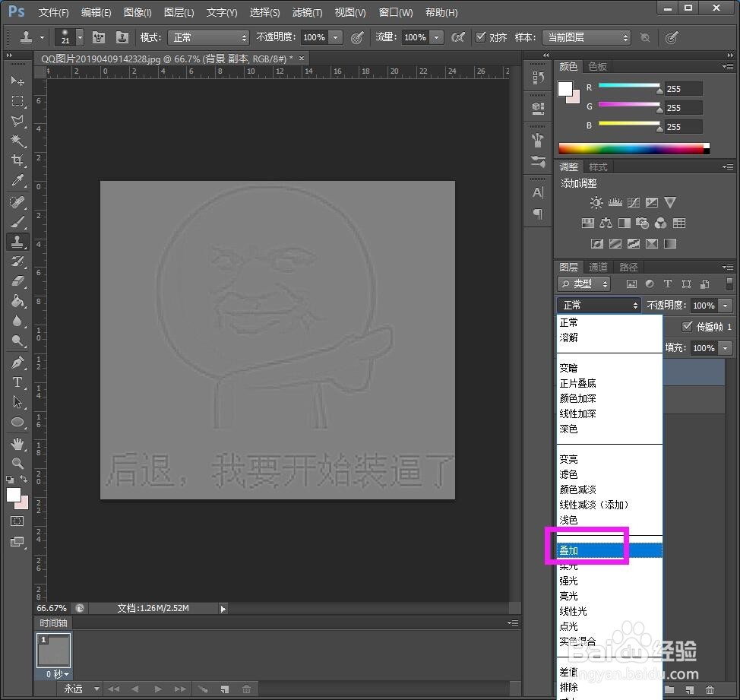This screenshot has height=700, width=740.
Task: Select timeline frame 1 thumbnail
Action: click(54, 651)
